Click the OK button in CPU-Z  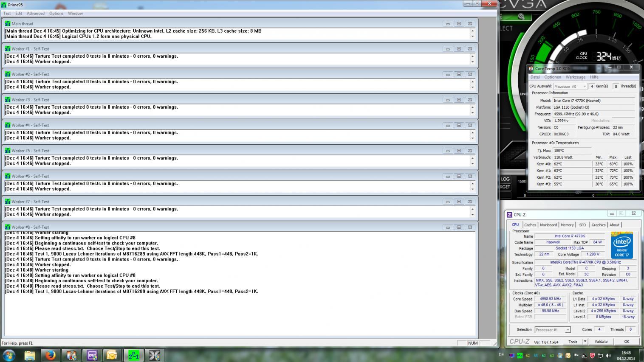[626, 342]
